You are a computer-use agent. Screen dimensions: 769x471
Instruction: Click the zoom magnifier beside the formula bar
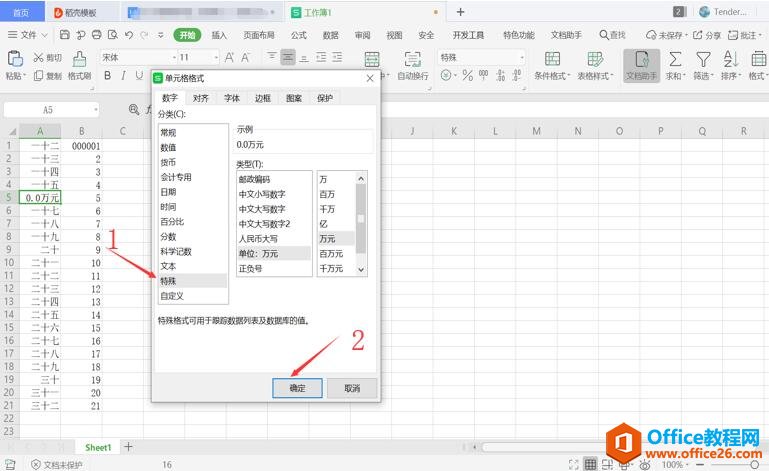[133, 109]
